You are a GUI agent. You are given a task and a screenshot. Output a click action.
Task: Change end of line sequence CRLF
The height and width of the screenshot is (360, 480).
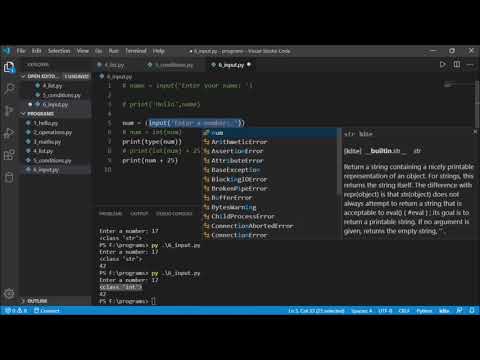point(404,311)
